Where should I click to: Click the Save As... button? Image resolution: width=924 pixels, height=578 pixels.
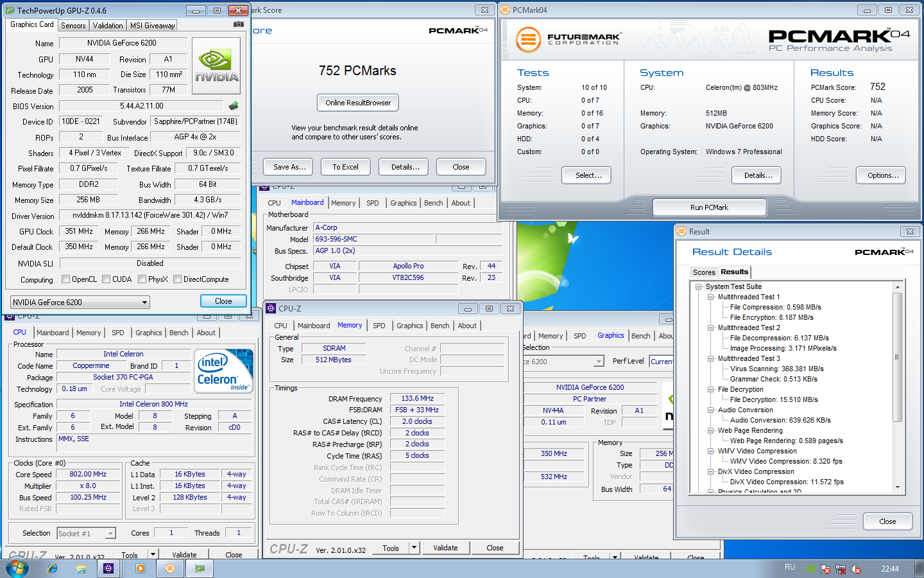pyautogui.click(x=289, y=167)
